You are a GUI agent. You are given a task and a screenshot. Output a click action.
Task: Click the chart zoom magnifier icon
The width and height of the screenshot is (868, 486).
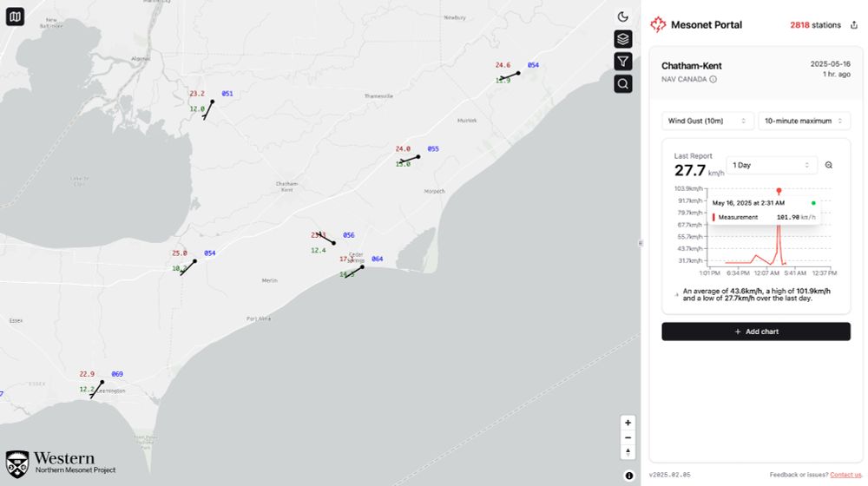click(x=829, y=165)
